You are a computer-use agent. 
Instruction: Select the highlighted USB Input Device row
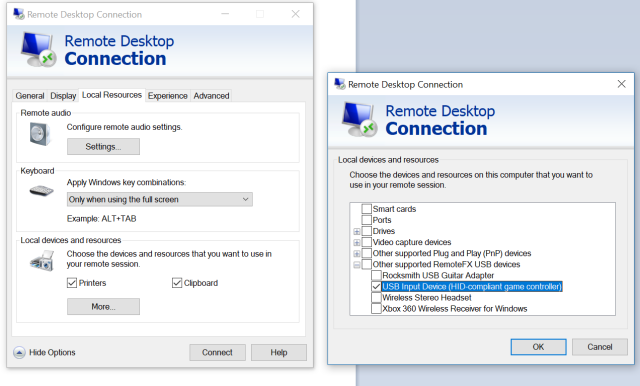[x=472, y=286]
